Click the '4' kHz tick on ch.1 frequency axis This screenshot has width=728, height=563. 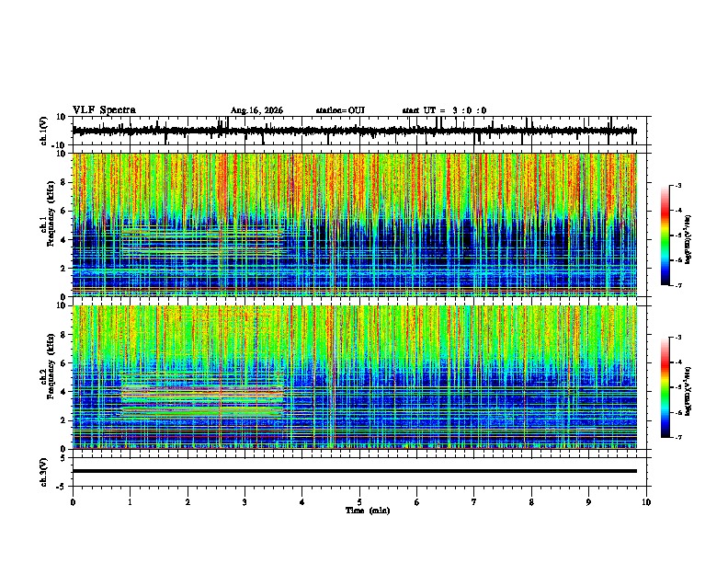pyautogui.click(x=64, y=240)
